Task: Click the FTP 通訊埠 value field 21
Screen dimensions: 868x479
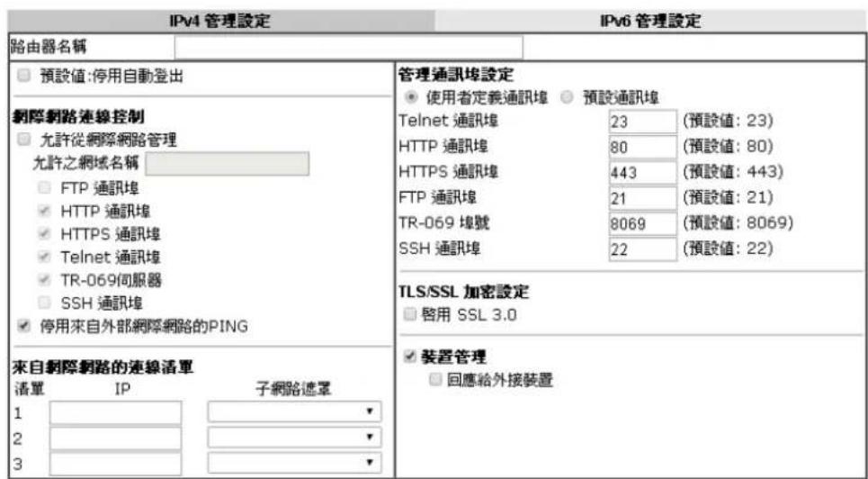Action: coord(643,198)
